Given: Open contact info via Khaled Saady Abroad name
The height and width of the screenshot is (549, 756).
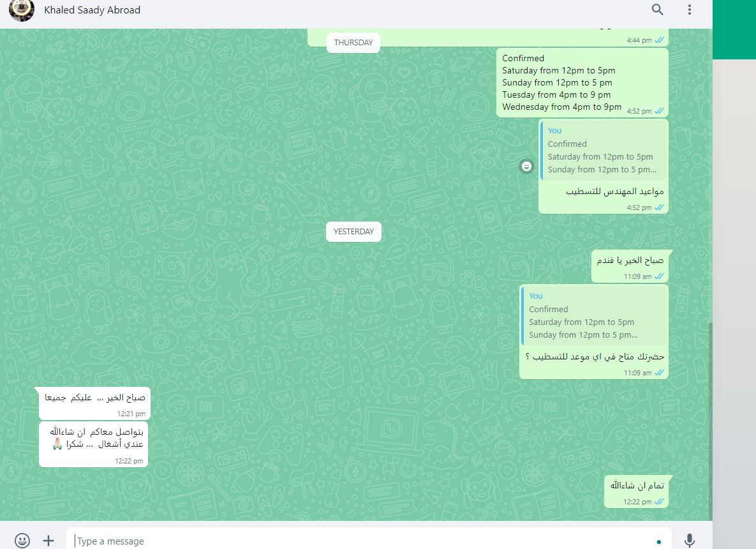Looking at the screenshot, I should point(92,10).
